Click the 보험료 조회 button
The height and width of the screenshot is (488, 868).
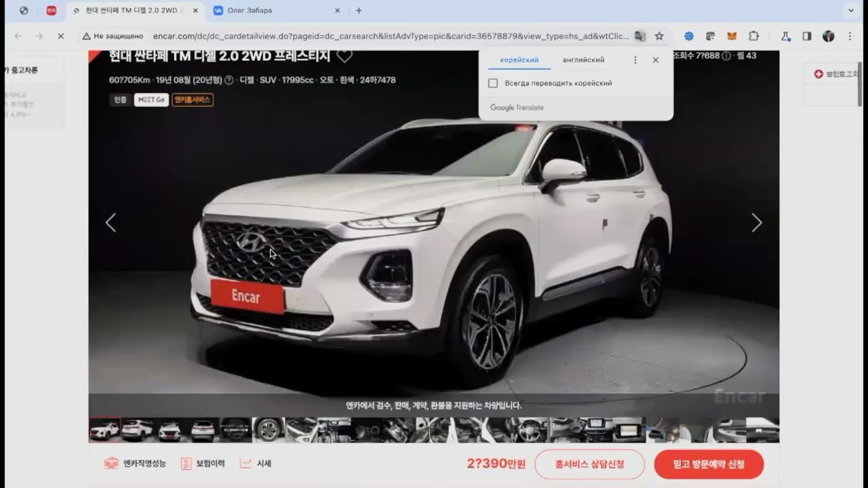(836, 74)
